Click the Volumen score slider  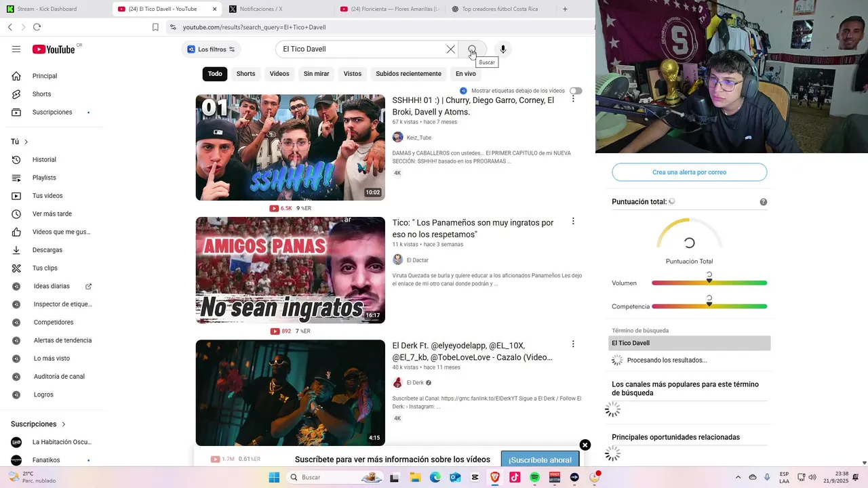709,283
